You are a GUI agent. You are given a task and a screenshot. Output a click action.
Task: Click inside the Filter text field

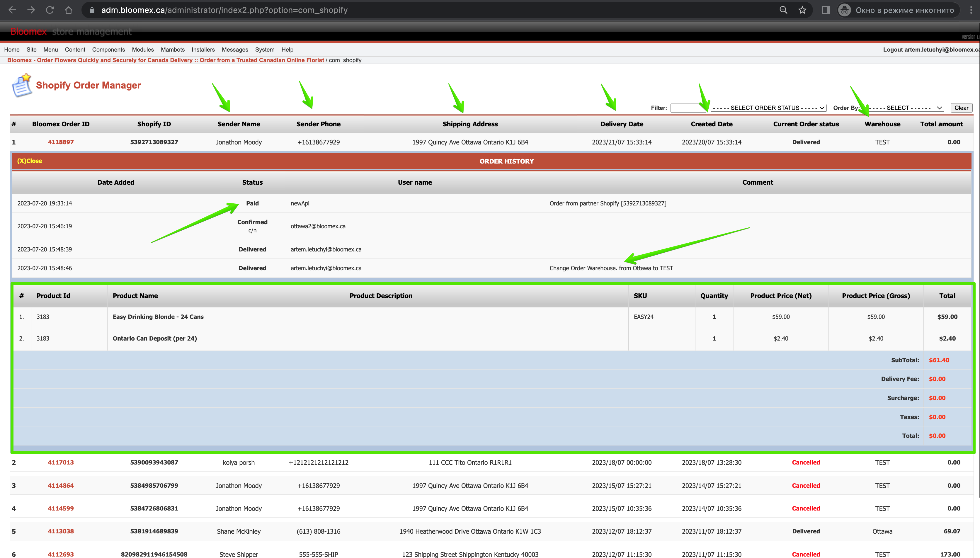click(688, 108)
